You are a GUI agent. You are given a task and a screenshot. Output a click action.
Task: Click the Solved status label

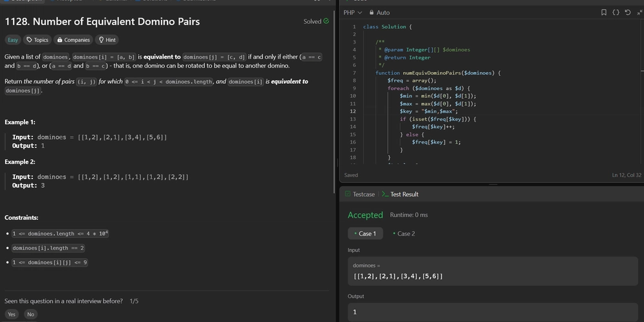click(x=312, y=21)
